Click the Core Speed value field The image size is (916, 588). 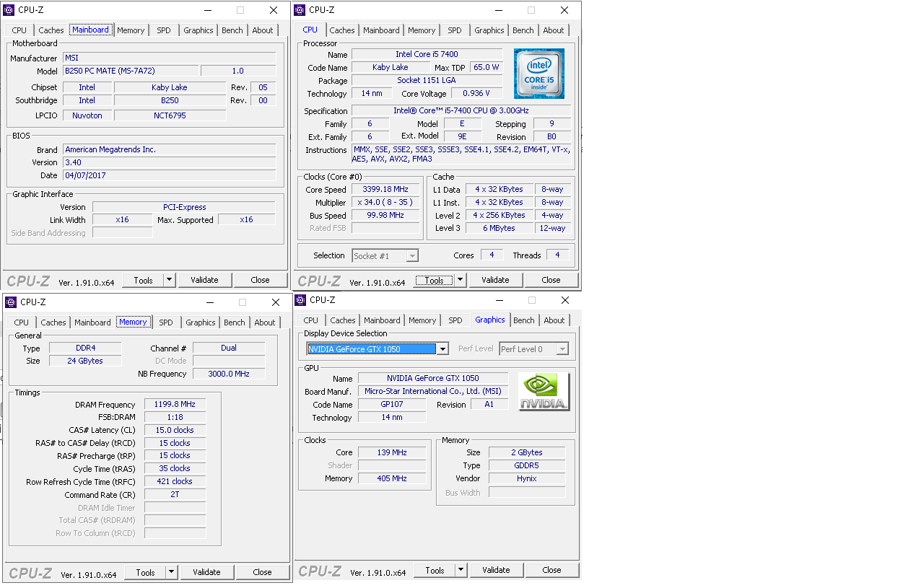click(x=385, y=190)
